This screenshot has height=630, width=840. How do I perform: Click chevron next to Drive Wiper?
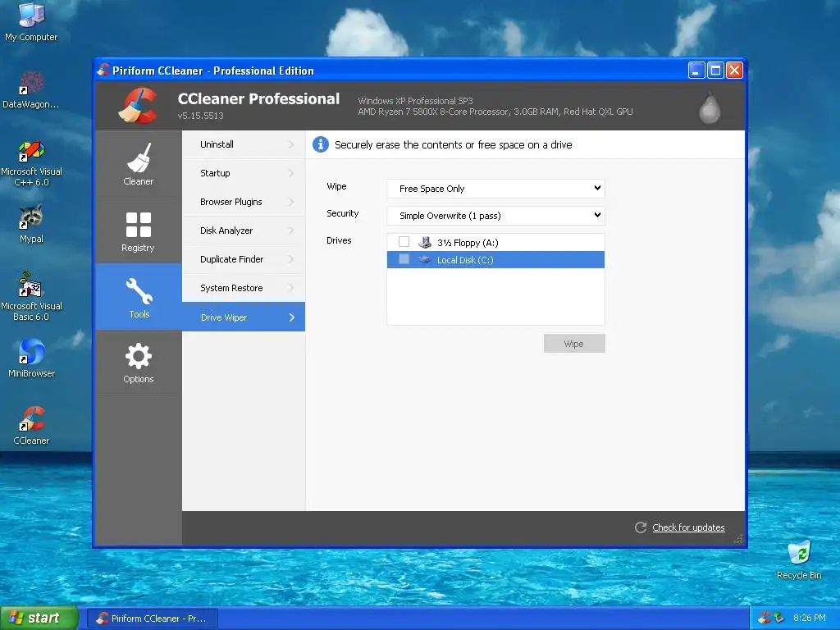[x=291, y=317]
